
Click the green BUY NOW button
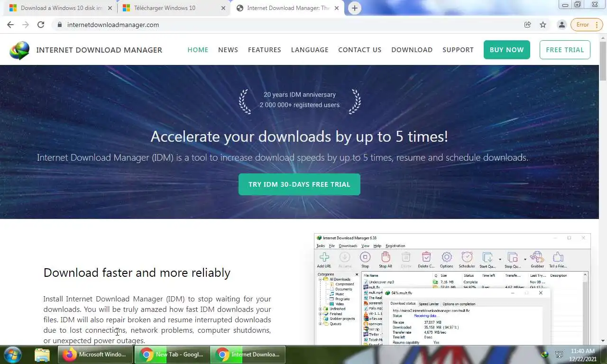click(x=506, y=50)
